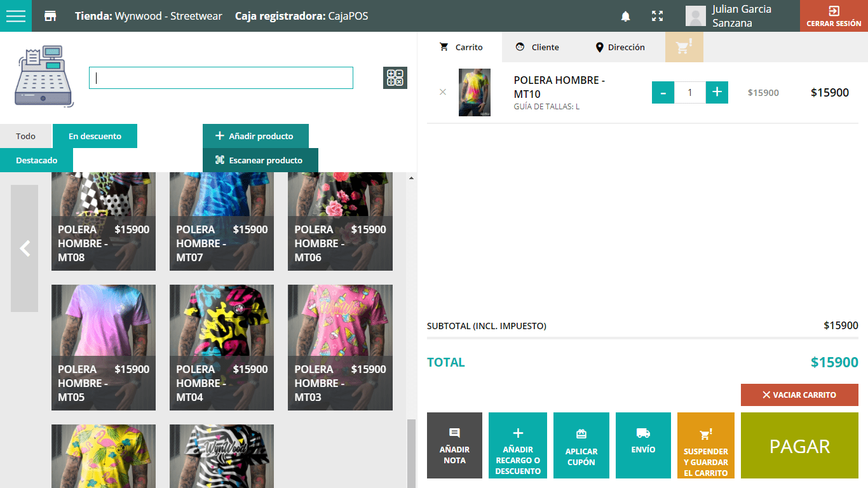The width and height of the screenshot is (868, 488).
Task: Go to previous product page arrow
Action: click(24, 248)
